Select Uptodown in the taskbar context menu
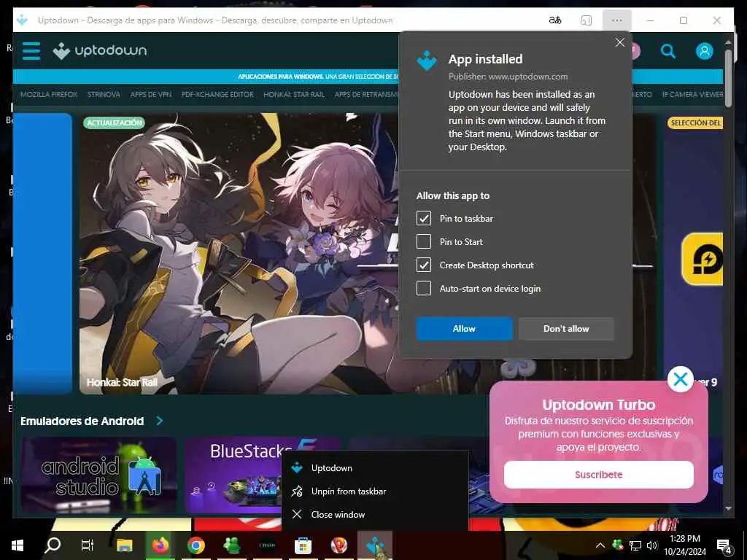Viewport: 747px width, 560px height. pyautogui.click(x=375, y=468)
